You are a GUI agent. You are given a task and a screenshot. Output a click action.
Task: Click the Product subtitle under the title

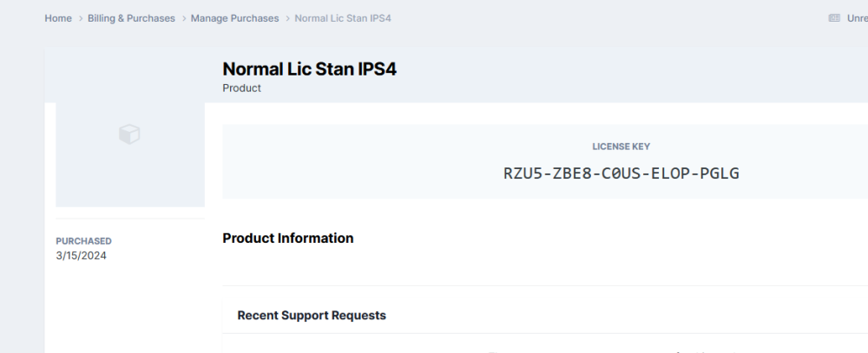[x=241, y=88]
